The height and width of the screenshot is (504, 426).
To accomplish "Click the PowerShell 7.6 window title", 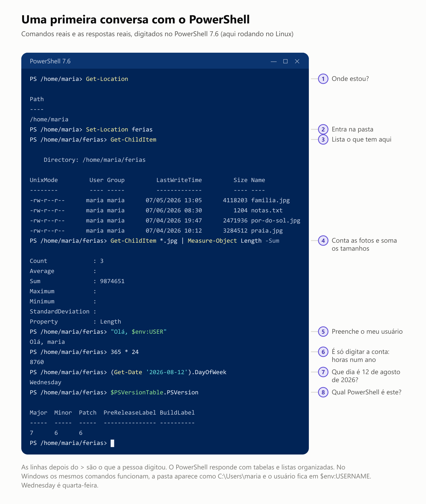I will click(50, 61).
